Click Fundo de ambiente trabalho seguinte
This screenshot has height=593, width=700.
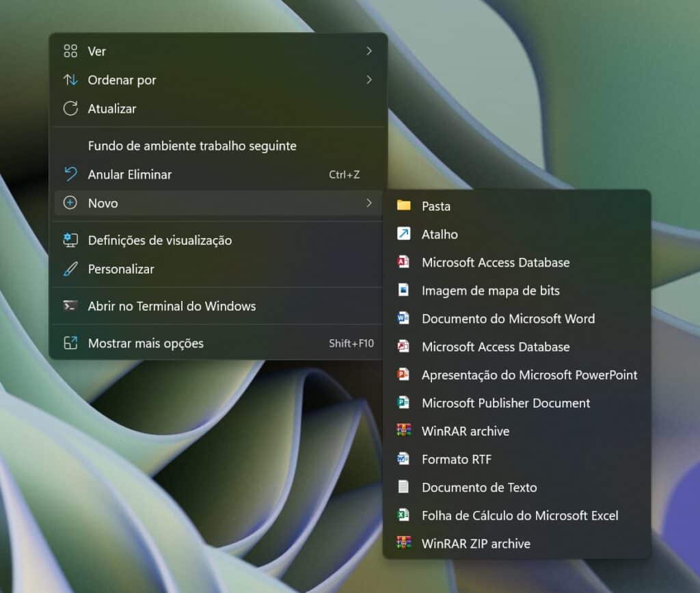tap(192, 146)
